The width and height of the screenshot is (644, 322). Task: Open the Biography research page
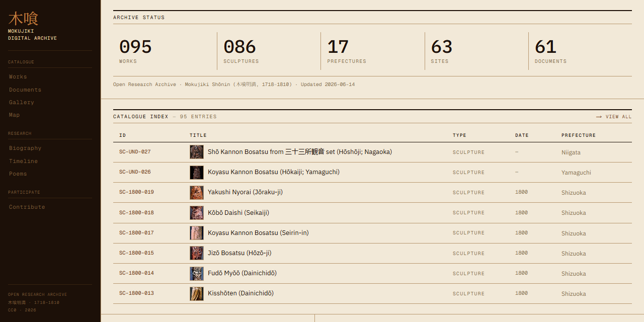pos(25,148)
